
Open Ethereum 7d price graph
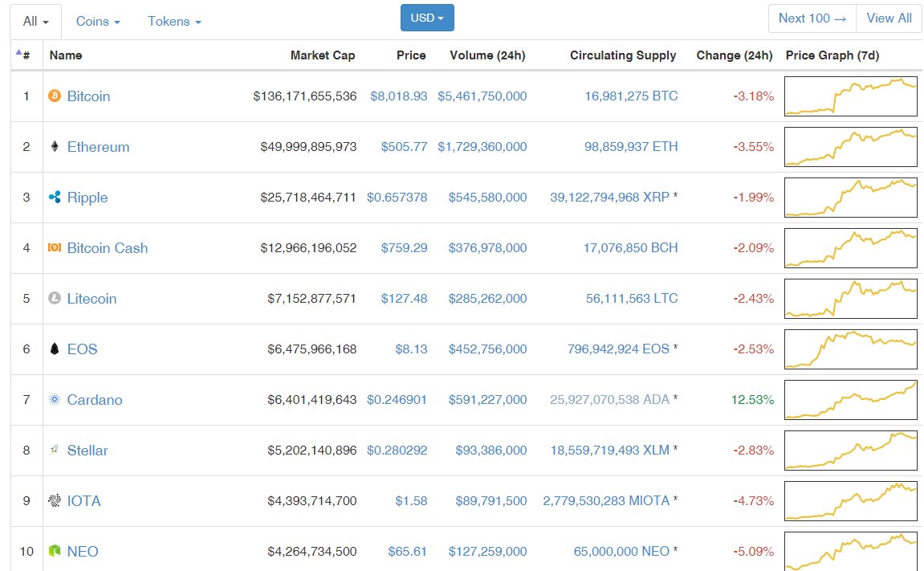coord(850,147)
